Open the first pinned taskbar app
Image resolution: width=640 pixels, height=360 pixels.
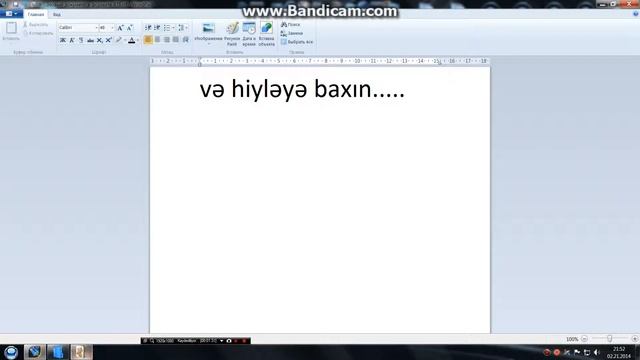point(34,352)
